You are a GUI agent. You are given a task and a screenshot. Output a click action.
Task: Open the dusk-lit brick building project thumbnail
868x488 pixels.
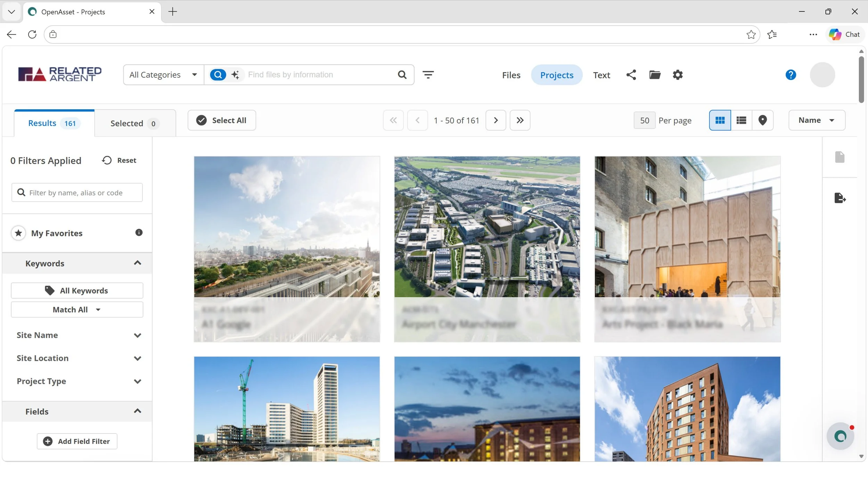(x=487, y=409)
